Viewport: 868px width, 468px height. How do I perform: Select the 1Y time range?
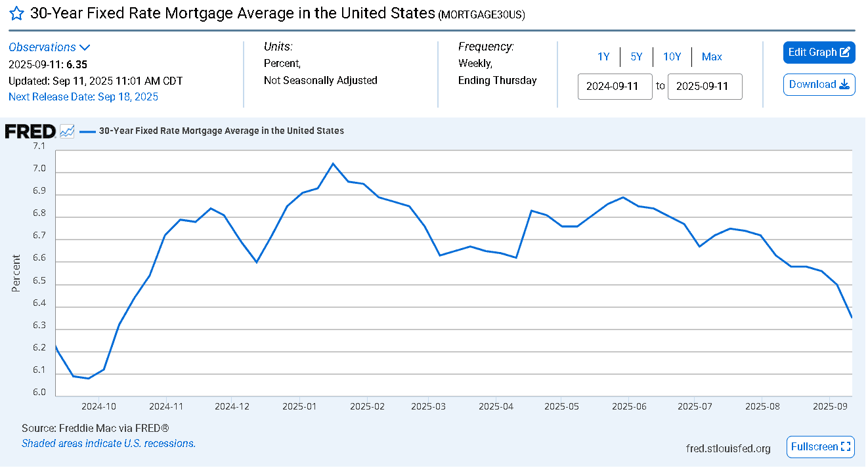pyautogui.click(x=603, y=57)
